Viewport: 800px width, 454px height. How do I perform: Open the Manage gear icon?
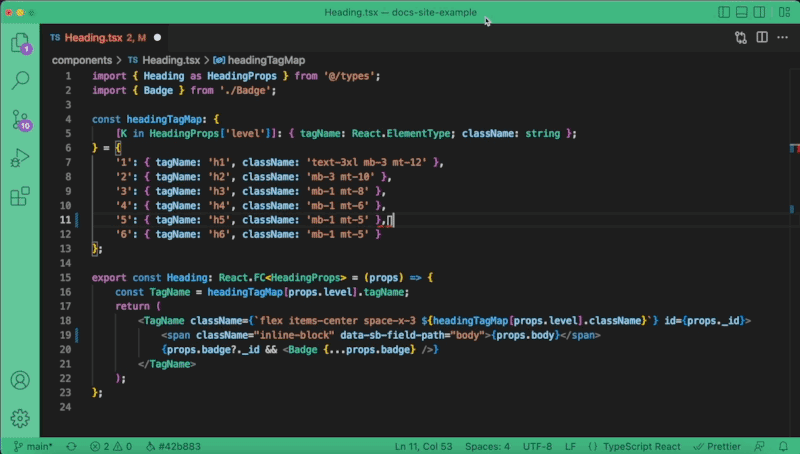[x=20, y=418]
